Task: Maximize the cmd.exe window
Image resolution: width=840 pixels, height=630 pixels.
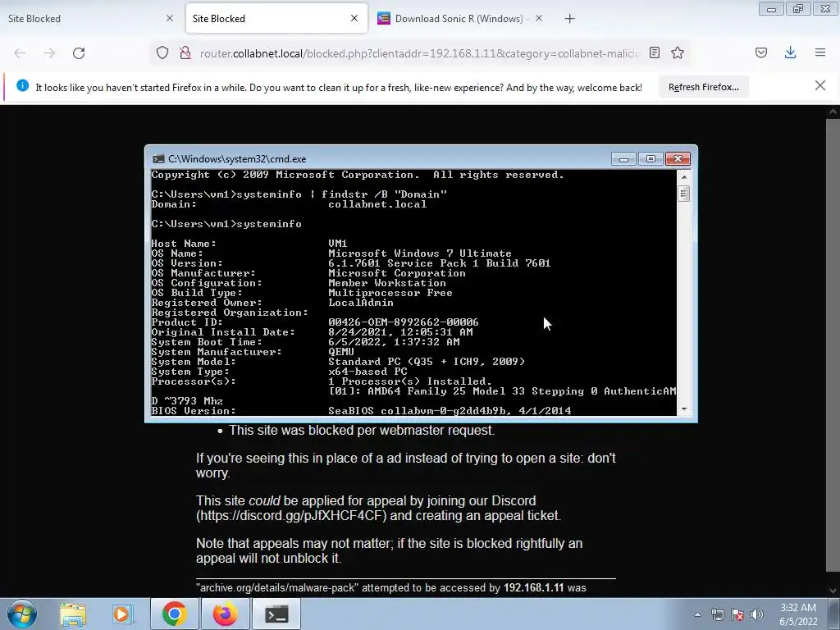Action: point(651,158)
